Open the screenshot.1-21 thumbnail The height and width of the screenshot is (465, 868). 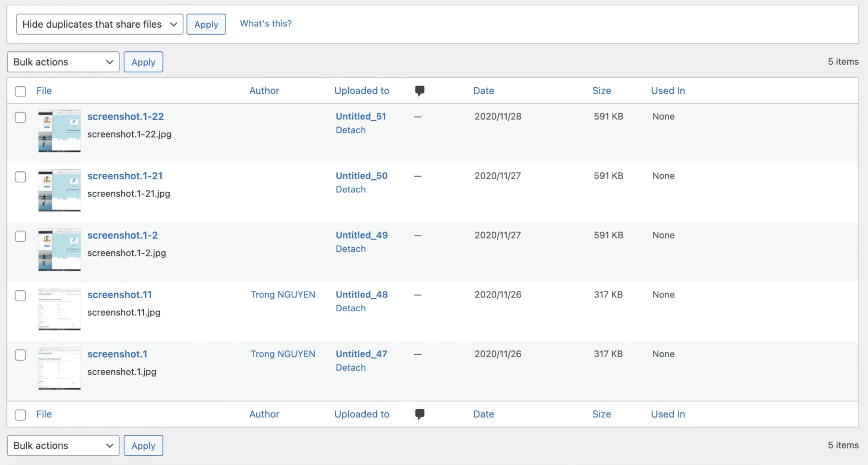(60, 190)
